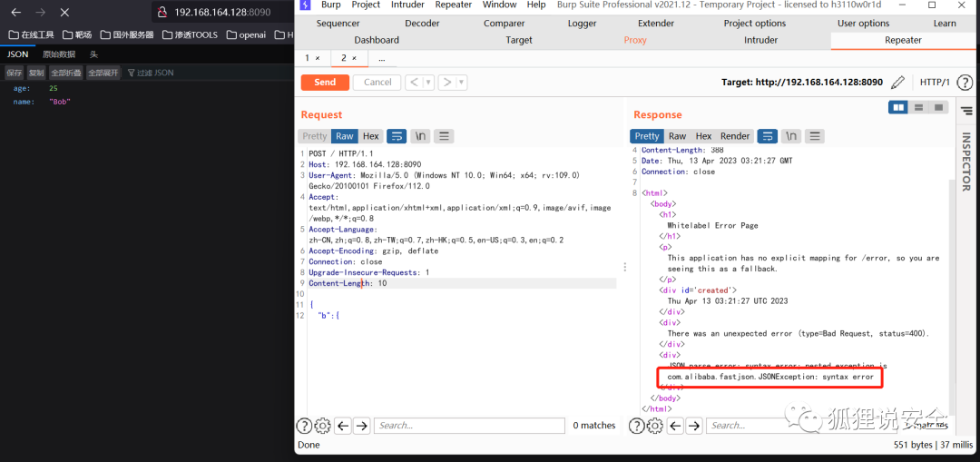Switch the Request view to Pretty
980x462 pixels.
click(x=314, y=136)
